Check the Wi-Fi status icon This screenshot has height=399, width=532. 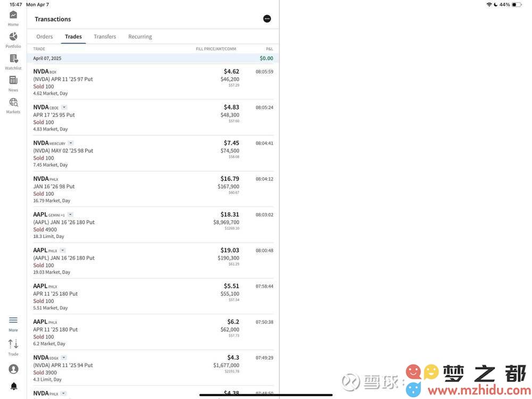tap(489, 4)
